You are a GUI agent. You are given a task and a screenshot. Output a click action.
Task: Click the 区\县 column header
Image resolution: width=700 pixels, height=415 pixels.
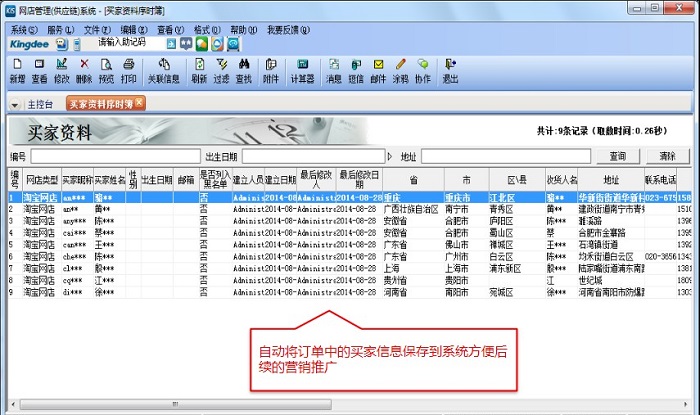(x=517, y=180)
